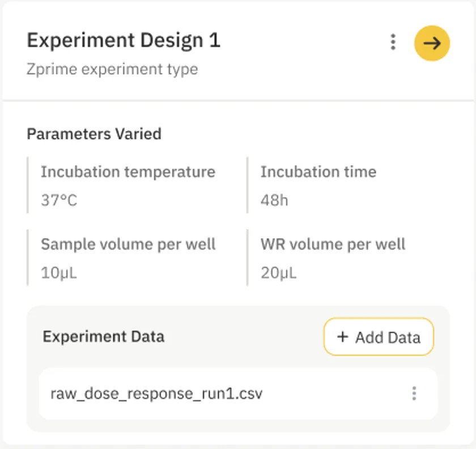Open the Experiment Design 1 three-dot menu
This screenshot has height=449, width=476.
click(393, 42)
